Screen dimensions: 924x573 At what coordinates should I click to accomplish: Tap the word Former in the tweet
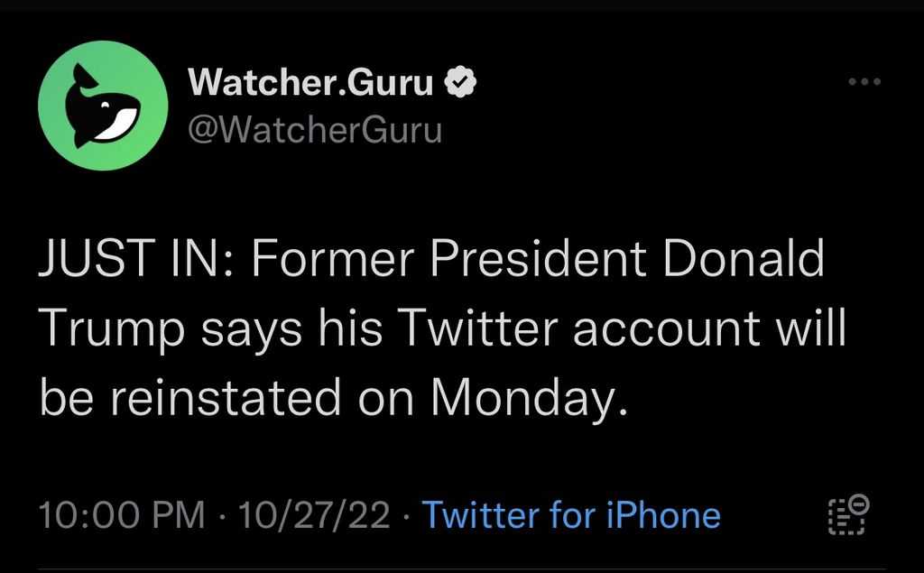tap(333, 258)
